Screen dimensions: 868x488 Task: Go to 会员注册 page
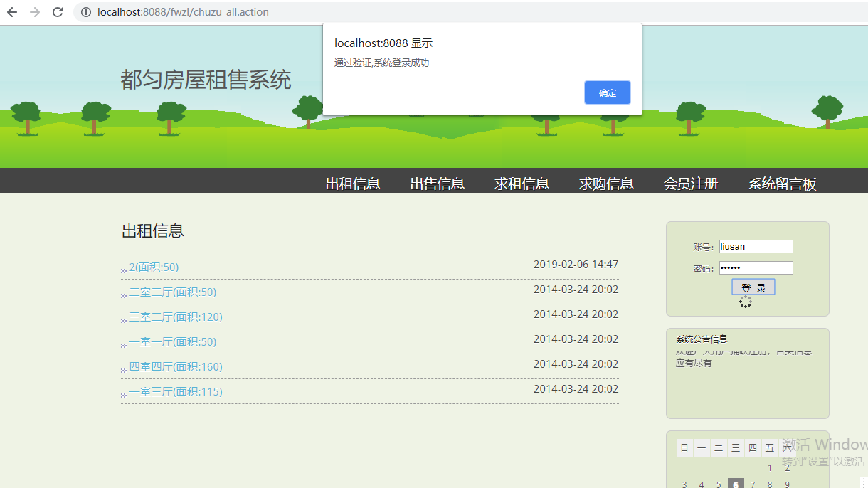pyautogui.click(x=691, y=184)
